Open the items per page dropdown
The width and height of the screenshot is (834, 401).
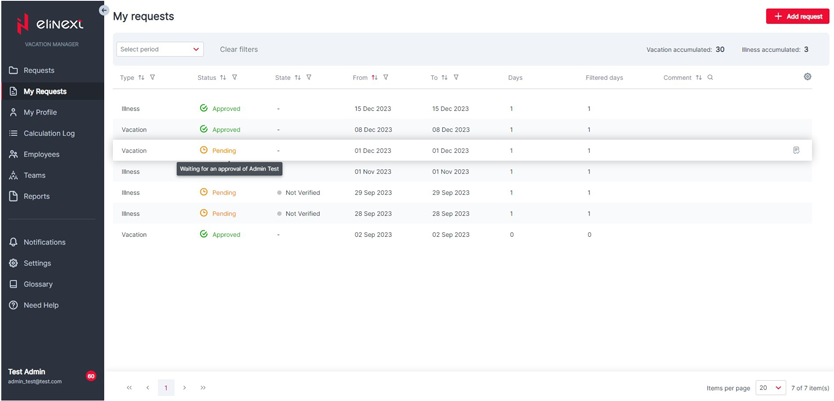770,388
